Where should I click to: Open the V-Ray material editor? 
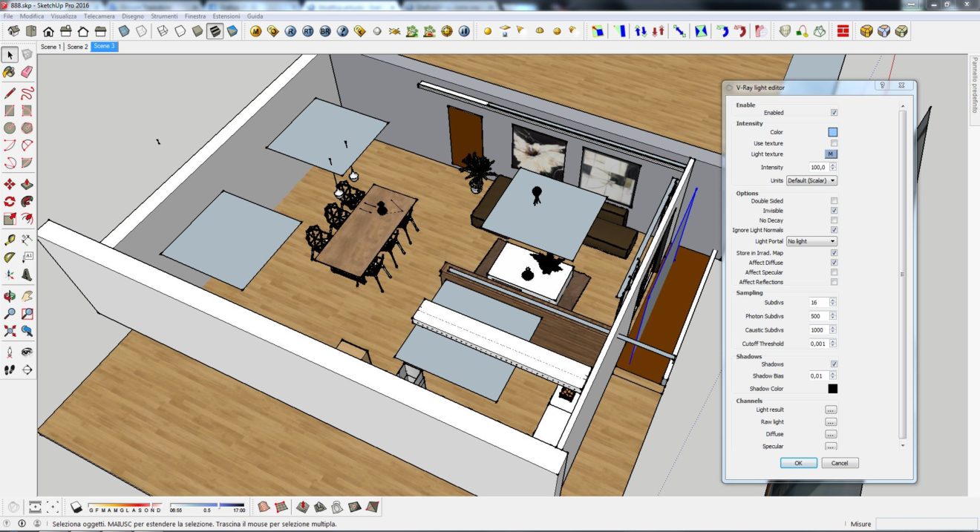256,31
